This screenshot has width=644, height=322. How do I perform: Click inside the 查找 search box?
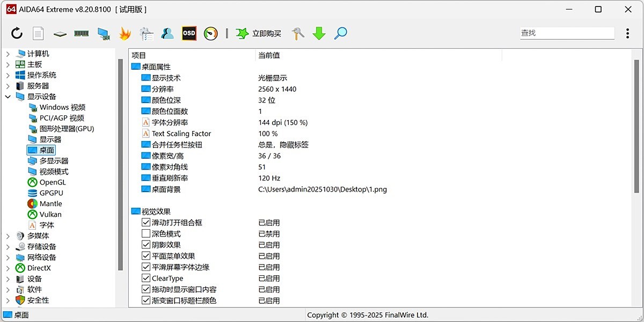click(x=566, y=33)
